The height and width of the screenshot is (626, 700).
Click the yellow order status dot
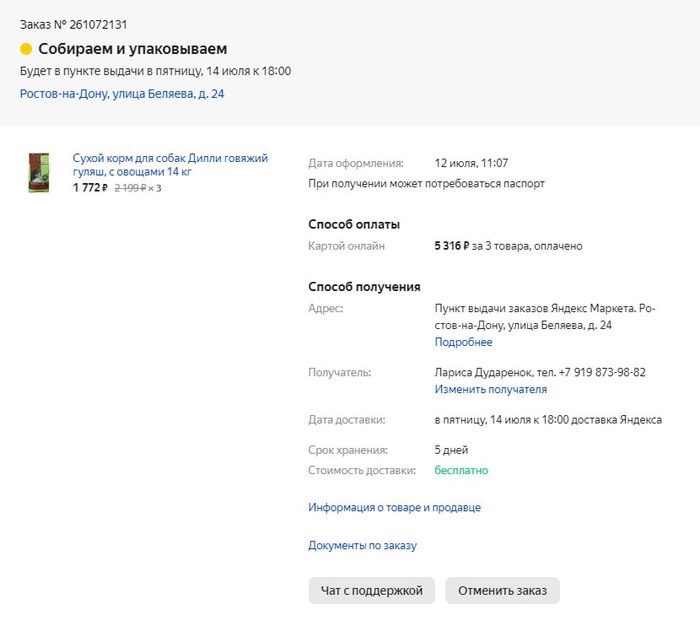(26, 49)
